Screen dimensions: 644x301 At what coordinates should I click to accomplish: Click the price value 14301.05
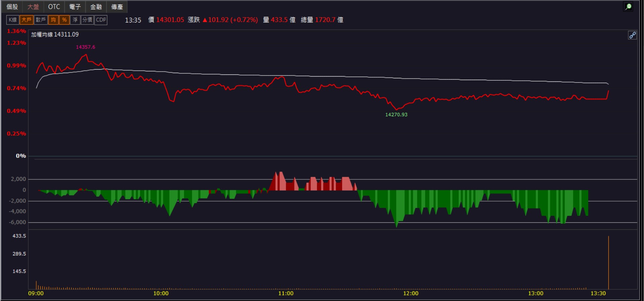point(170,20)
